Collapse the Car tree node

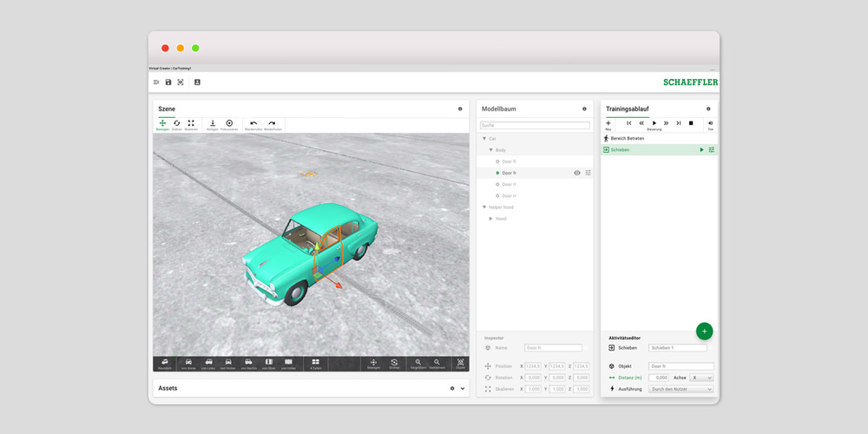click(484, 138)
